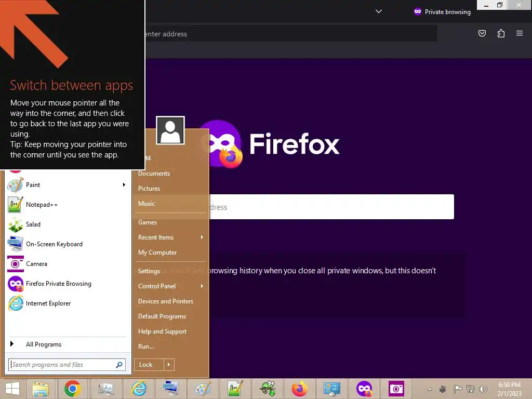Open the performance monitor taskbar icon
The height and width of the screenshot is (399, 532).
(106, 389)
